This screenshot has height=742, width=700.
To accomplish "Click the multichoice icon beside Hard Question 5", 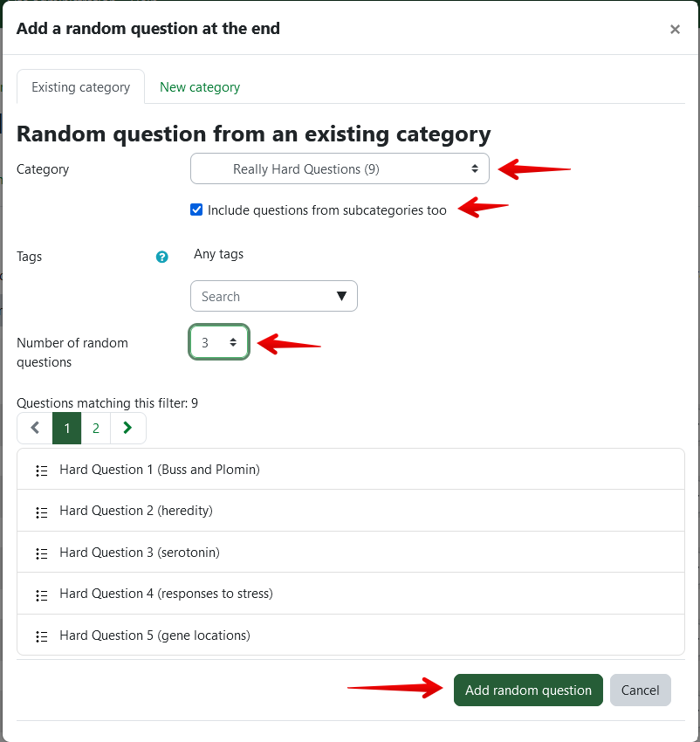I will 41,636.
